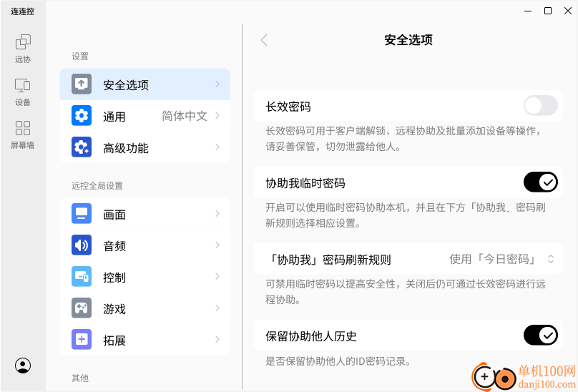The width and height of the screenshot is (578, 392).
Task: Click the 协助我临时密码 label
Action: coord(305,183)
